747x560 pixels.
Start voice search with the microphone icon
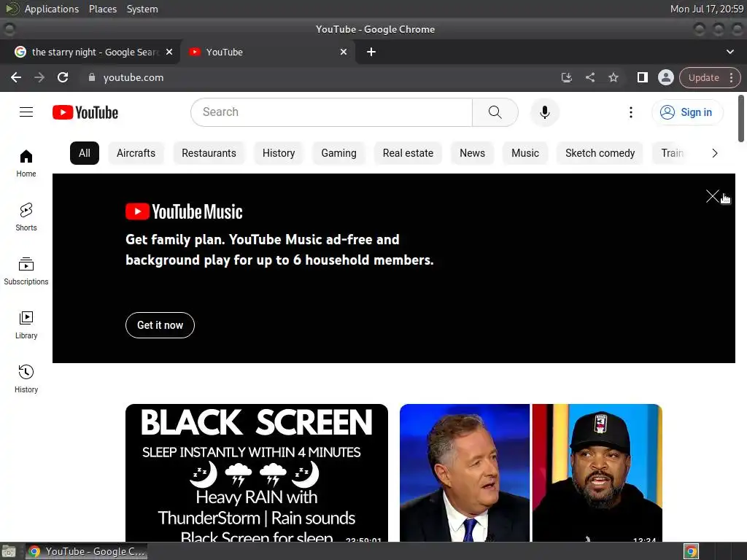[x=544, y=112]
